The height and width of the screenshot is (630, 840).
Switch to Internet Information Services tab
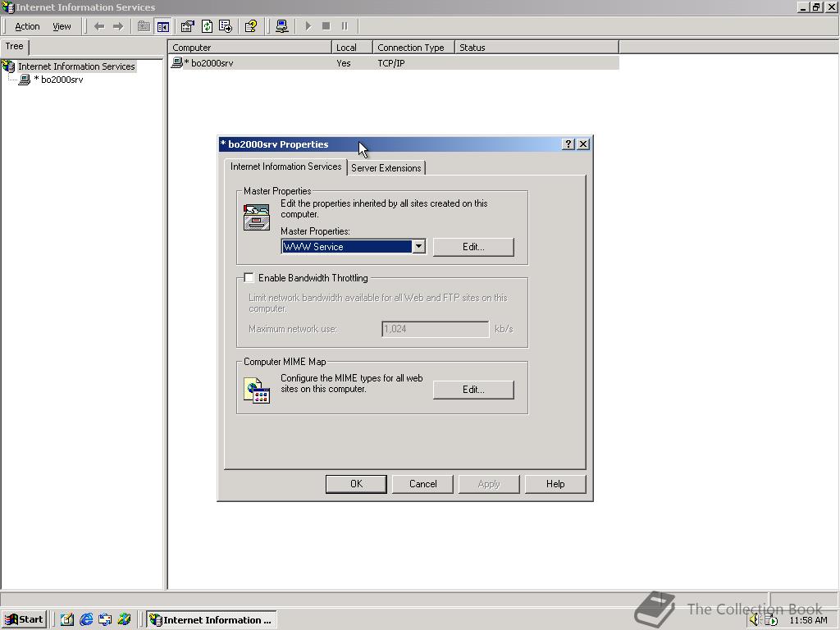point(285,167)
